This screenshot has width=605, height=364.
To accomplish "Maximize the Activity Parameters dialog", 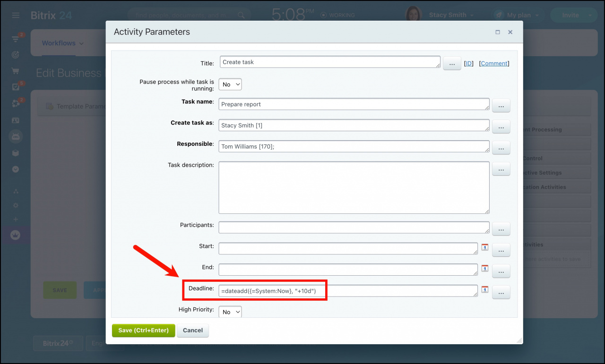I will pyautogui.click(x=497, y=32).
